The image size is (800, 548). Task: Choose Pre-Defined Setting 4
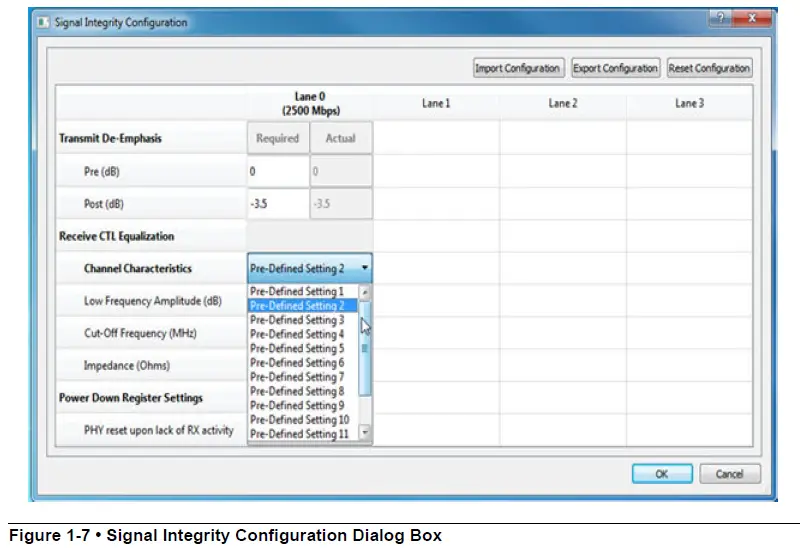coord(303,334)
